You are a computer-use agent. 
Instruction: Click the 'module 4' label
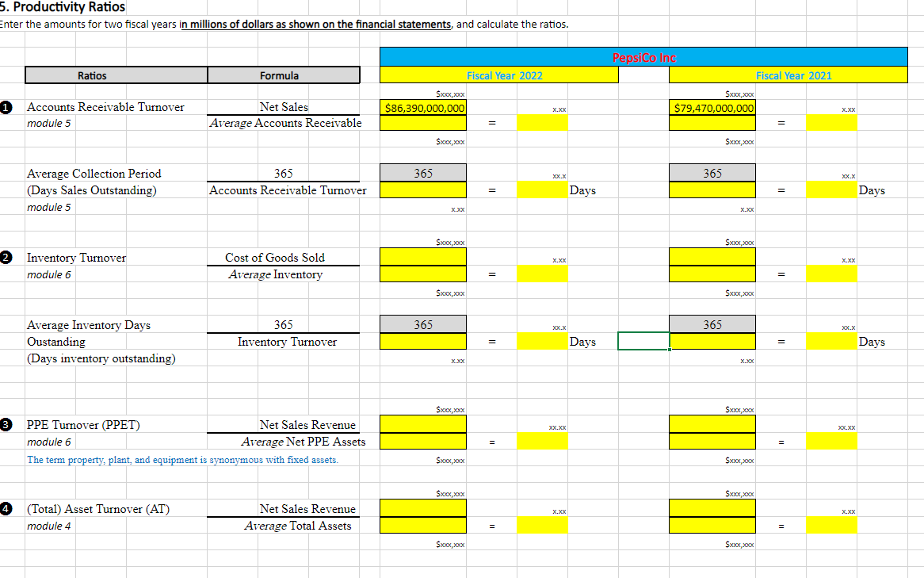[x=49, y=526]
